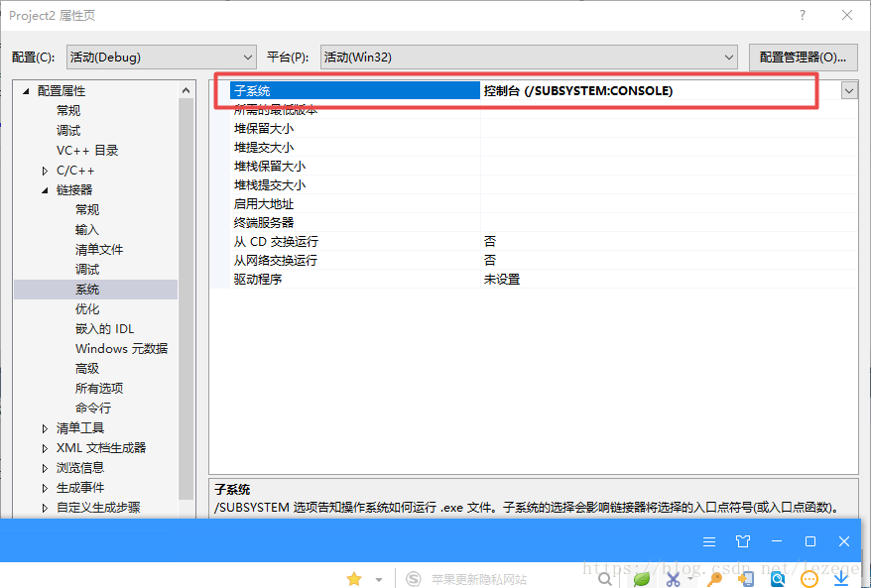
Task: Select 优化 under the linker tree
Action: (87, 309)
